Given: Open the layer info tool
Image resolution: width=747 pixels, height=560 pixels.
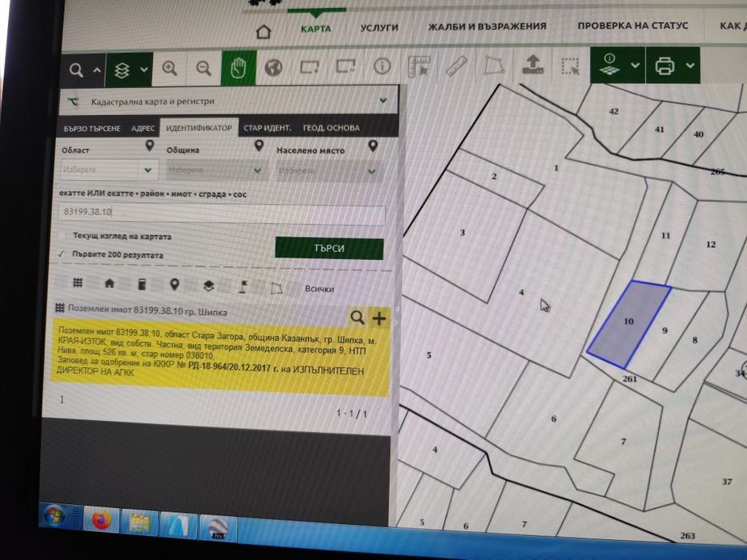Looking at the screenshot, I should [x=610, y=64].
